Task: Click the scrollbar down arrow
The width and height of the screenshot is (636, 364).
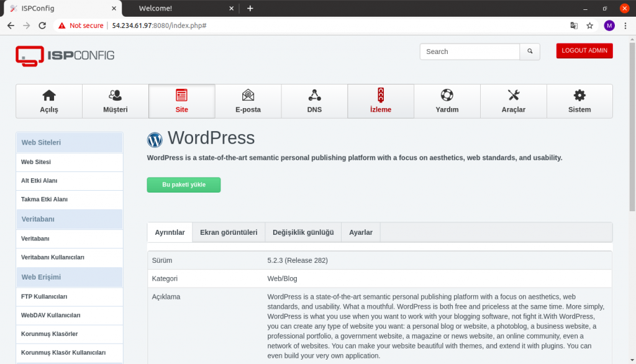Action: (632, 360)
